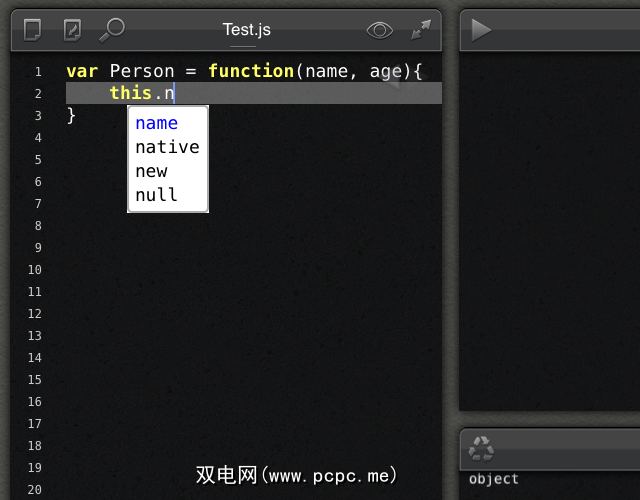Pick the "new" autocomplete suggestion

[151, 171]
